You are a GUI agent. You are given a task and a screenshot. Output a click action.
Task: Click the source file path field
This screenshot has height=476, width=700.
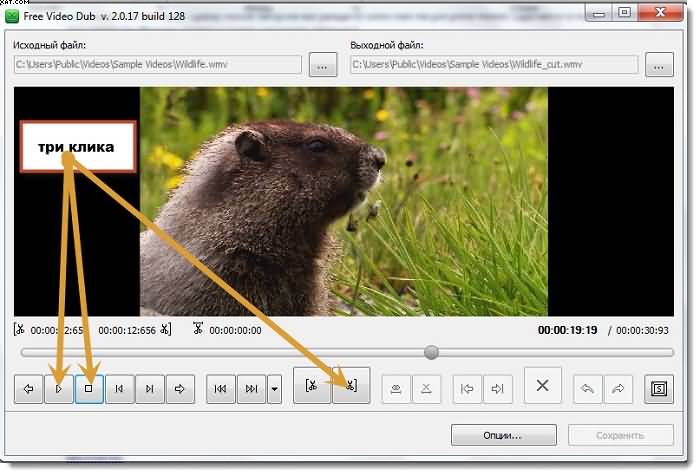tap(158, 65)
